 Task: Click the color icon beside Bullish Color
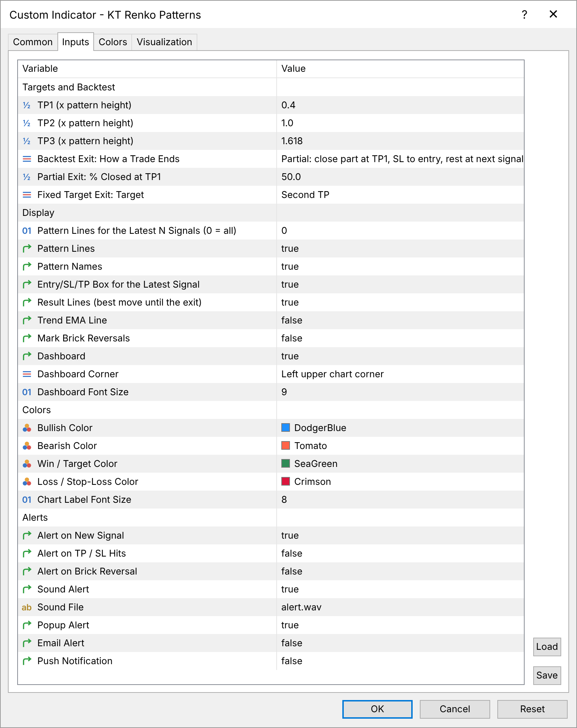tap(27, 428)
